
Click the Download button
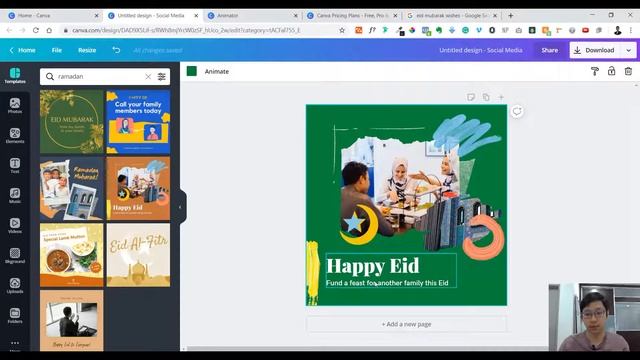(595, 50)
